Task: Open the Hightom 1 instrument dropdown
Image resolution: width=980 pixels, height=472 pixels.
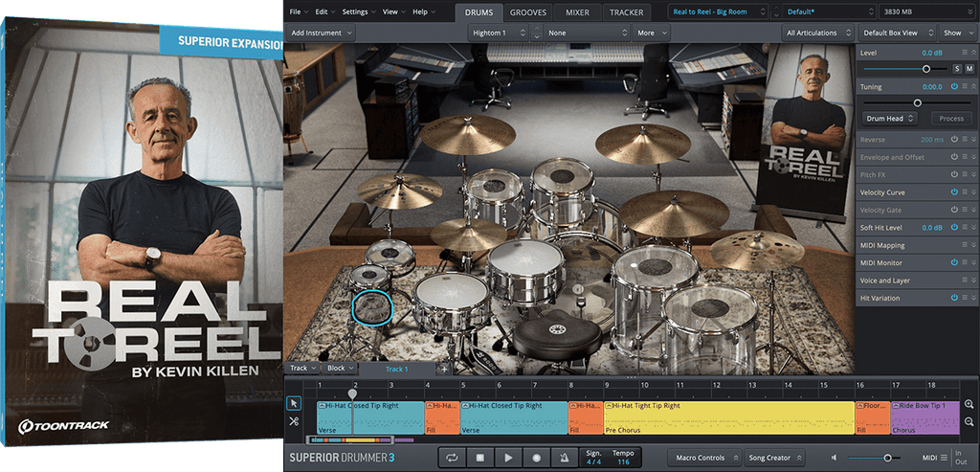Action: pos(498,34)
